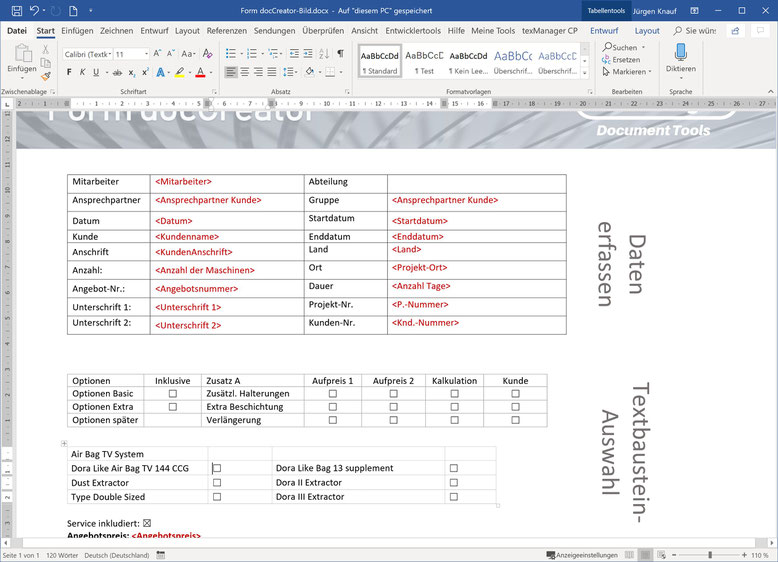Open the font size dropdown
The width and height of the screenshot is (778, 562).
(146, 54)
